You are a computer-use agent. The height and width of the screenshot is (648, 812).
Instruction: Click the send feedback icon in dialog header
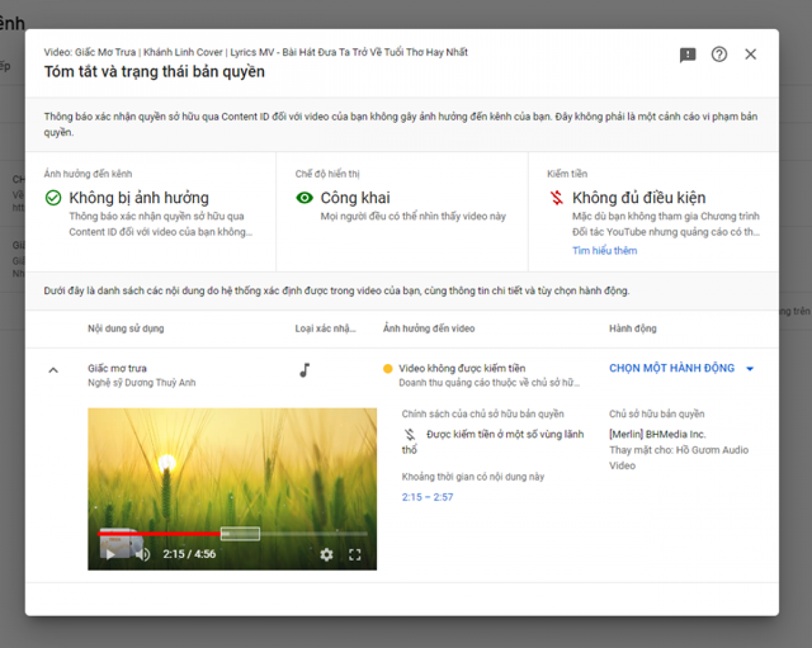[687, 55]
